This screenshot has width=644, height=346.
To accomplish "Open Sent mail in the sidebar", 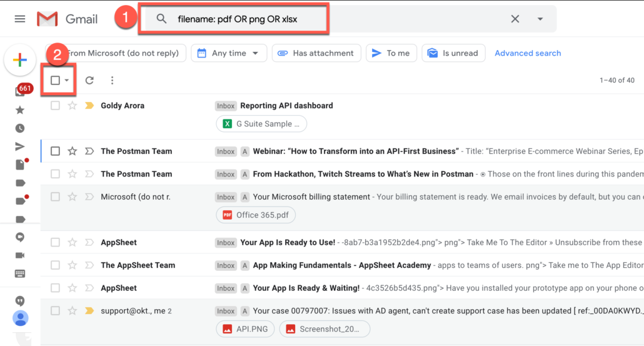I will point(20,146).
